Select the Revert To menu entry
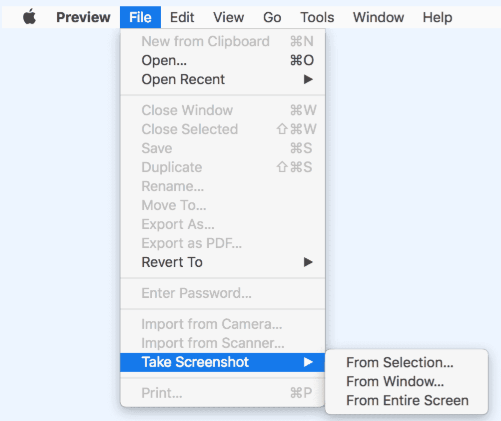The image size is (501, 421). (222, 262)
